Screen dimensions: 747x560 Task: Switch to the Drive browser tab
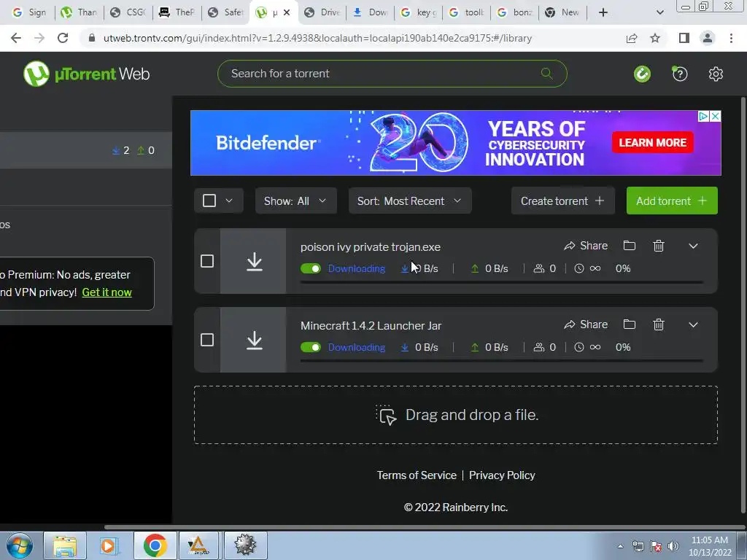(x=322, y=12)
